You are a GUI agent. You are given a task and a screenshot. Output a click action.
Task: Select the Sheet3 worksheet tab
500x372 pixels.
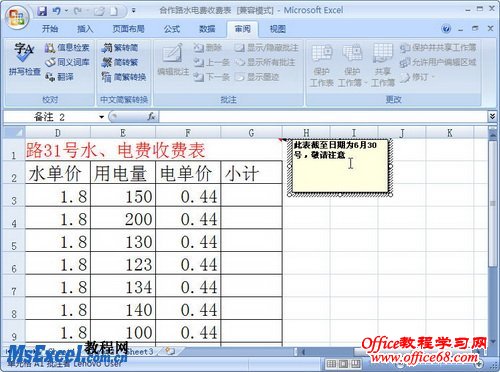(x=140, y=351)
